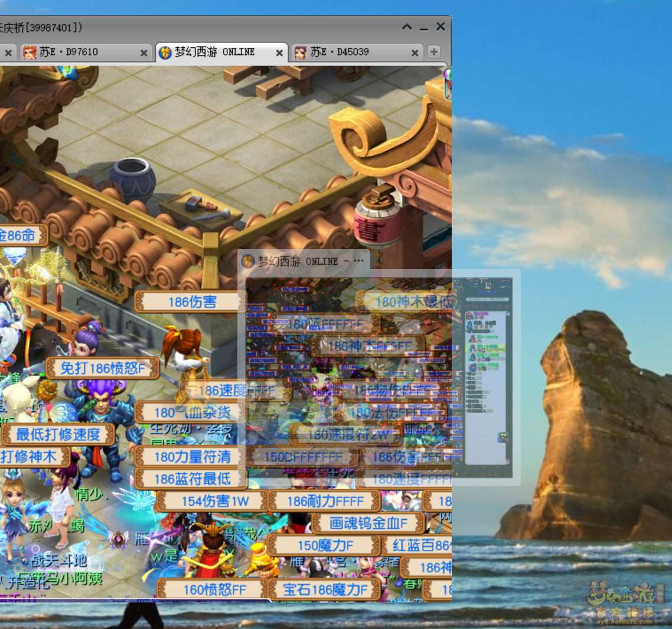Add a new tab with the plus button
This screenshot has height=629, width=672.
click(x=433, y=52)
